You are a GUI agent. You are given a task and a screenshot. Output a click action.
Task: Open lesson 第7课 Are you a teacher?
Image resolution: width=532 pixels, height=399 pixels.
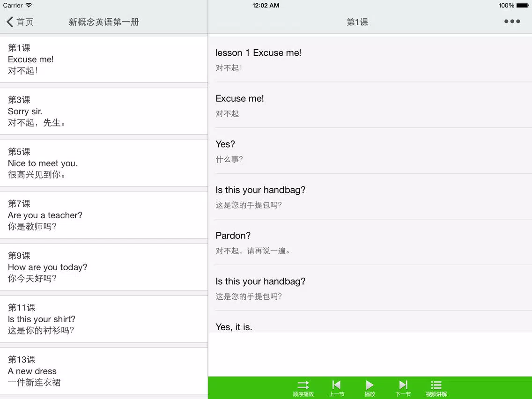click(x=104, y=215)
